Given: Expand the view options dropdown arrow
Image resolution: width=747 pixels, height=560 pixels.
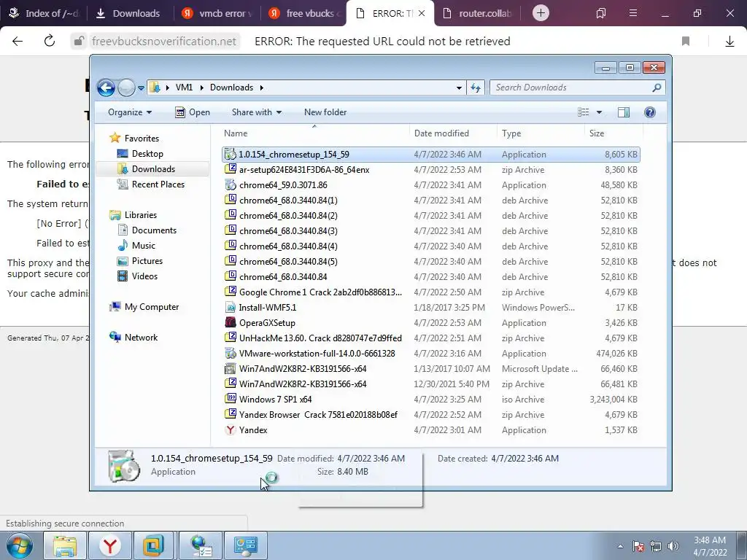Looking at the screenshot, I should tap(600, 112).
